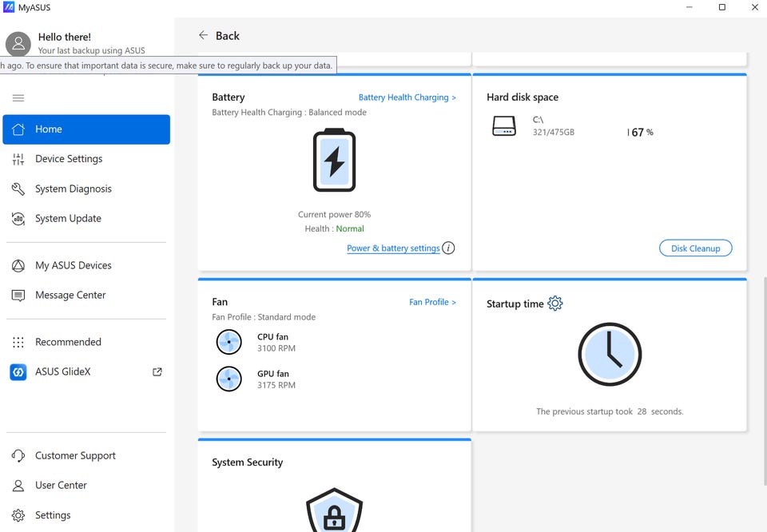Viewport: 767px width, 532px height.
Task: Click the 'Fan Profile : Standard mode' text
Action: (x=264, y=317)
